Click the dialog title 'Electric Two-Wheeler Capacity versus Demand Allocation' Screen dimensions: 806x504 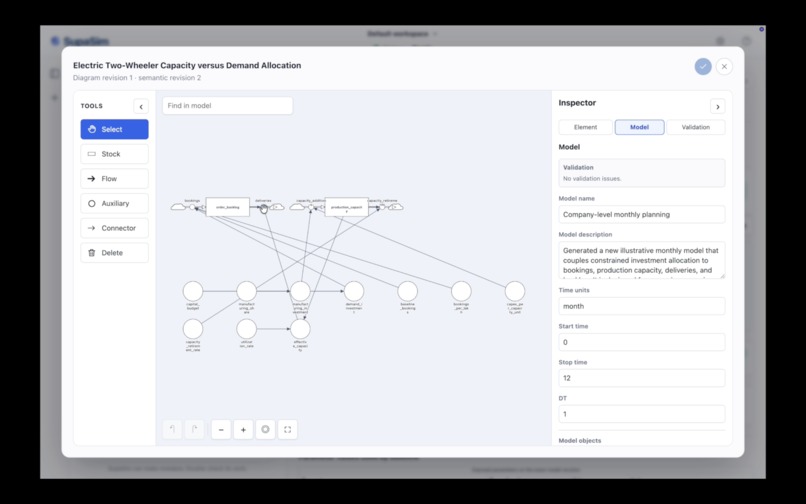click(187, 65)
